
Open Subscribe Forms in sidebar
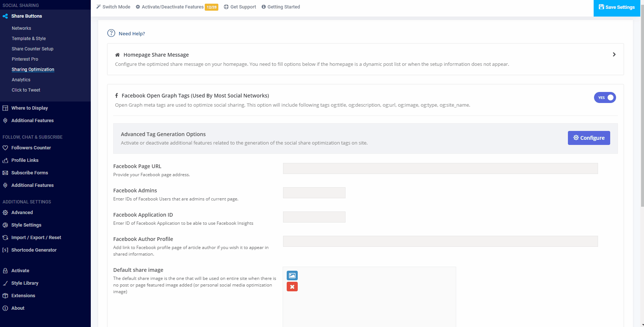(x=29, y=173)
